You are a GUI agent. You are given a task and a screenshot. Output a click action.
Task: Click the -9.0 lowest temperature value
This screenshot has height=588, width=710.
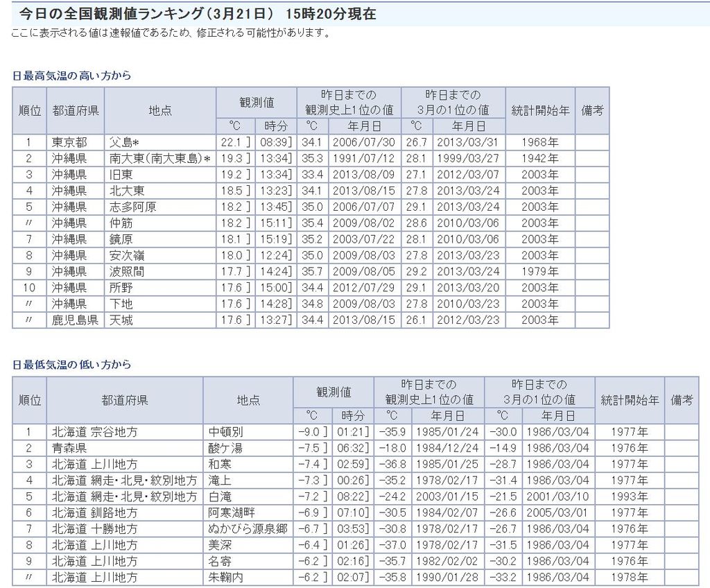(309, 432)
